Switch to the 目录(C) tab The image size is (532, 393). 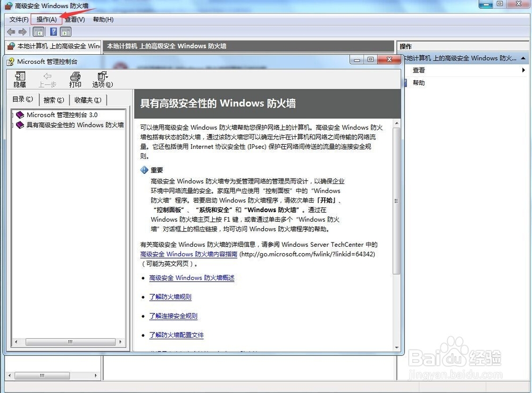(x=23, y=99)
